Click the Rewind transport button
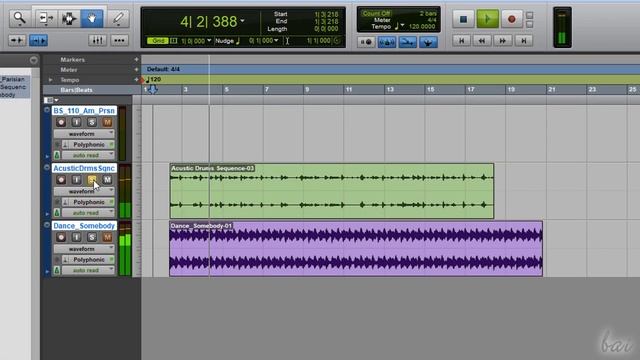This screenshot has height=360, width=640. click(482, 40)
